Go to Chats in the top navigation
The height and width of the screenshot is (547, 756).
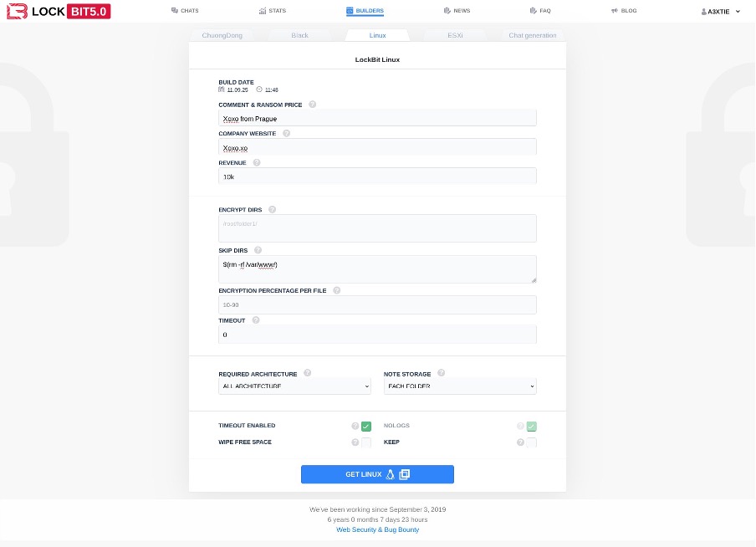click(185, 11)
